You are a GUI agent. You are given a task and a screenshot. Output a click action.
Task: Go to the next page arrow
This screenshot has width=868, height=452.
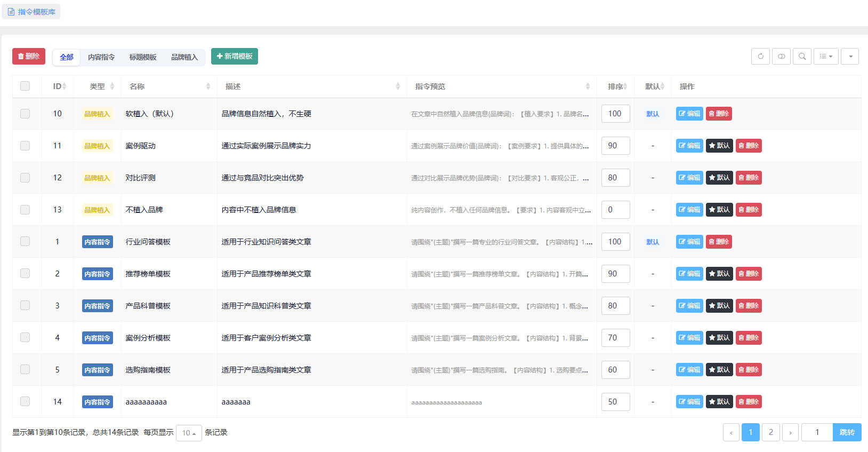point(790,432)
